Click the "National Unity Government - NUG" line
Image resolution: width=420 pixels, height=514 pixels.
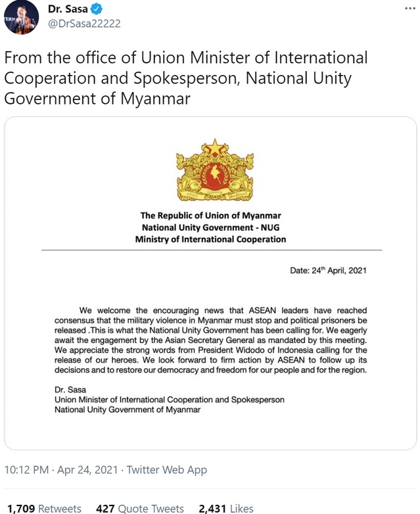tap(210, 227)
